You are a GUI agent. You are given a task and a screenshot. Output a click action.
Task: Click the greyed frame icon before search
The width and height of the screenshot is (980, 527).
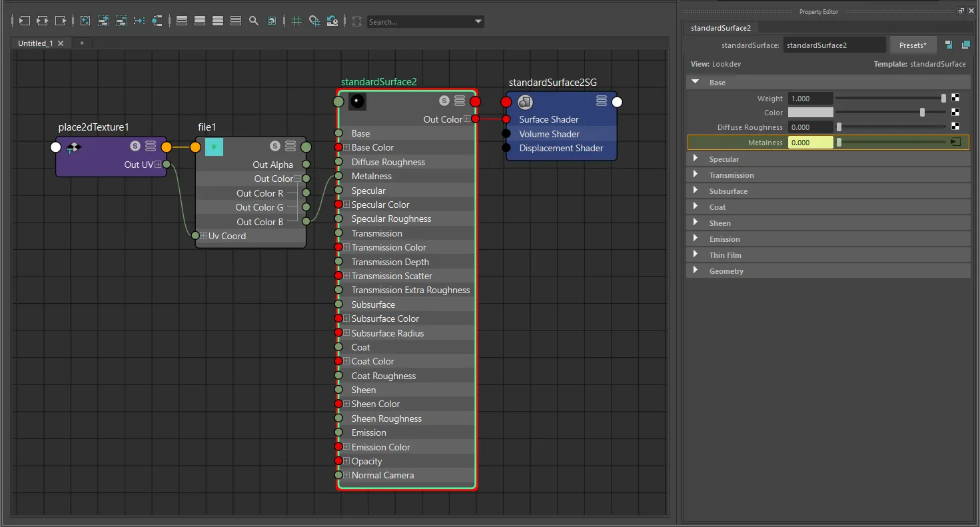tap(357, 21)
